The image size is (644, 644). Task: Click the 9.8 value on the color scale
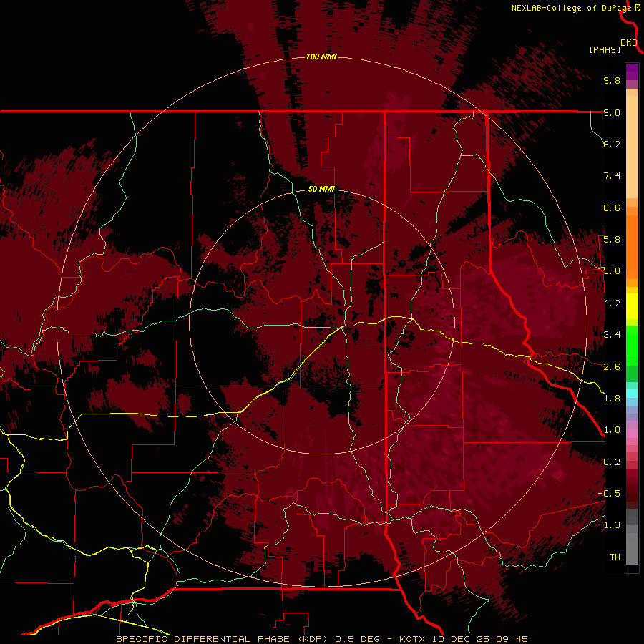[612, 80]
